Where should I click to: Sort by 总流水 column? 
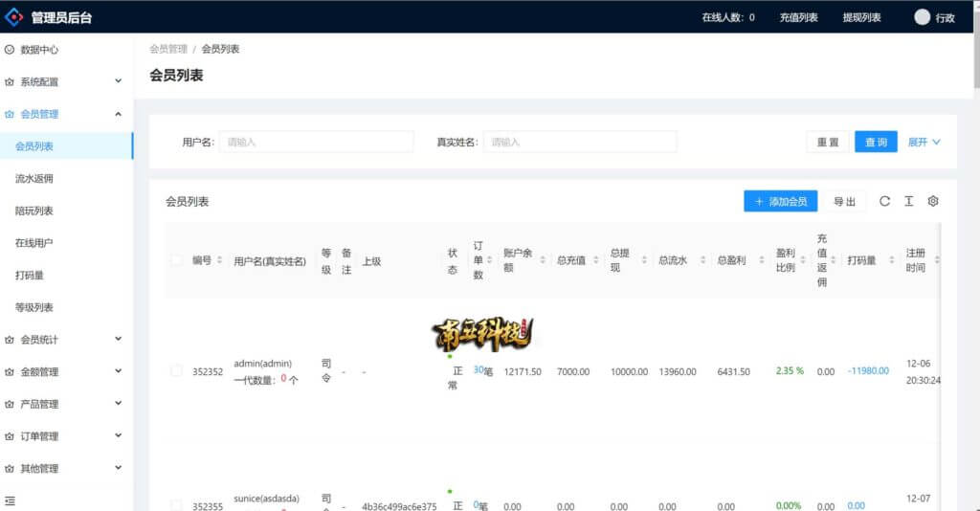click(x=702, y=260)
